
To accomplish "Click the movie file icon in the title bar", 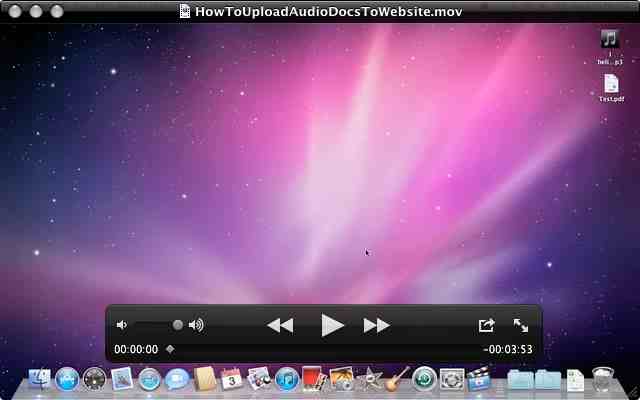I will 185,11.
